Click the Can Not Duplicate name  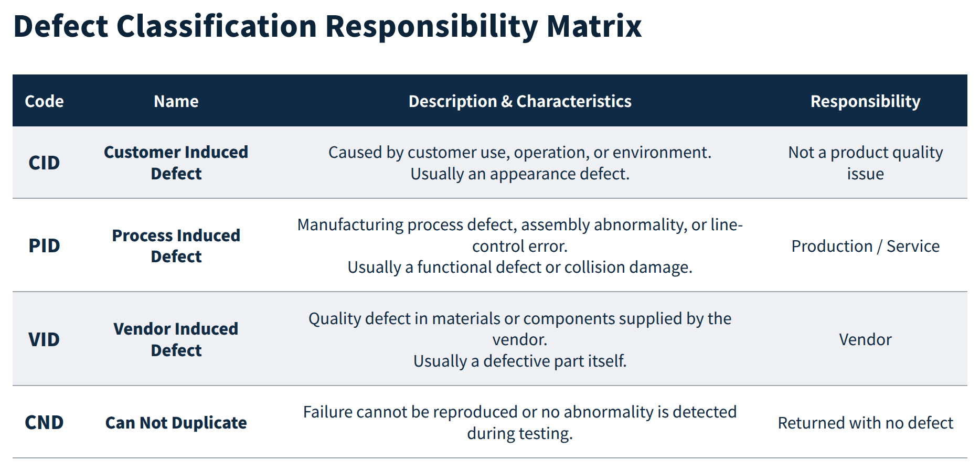tap(176, 423)
